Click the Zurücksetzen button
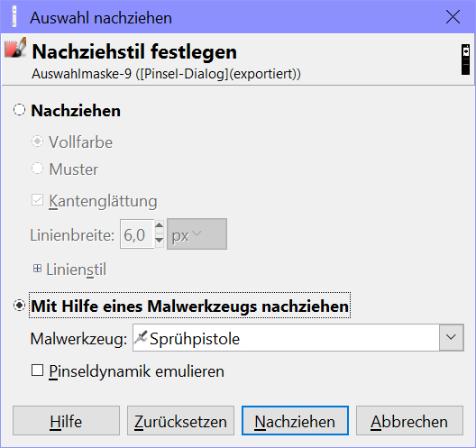This screenshot has height=448, width=476. click(180, 421)
